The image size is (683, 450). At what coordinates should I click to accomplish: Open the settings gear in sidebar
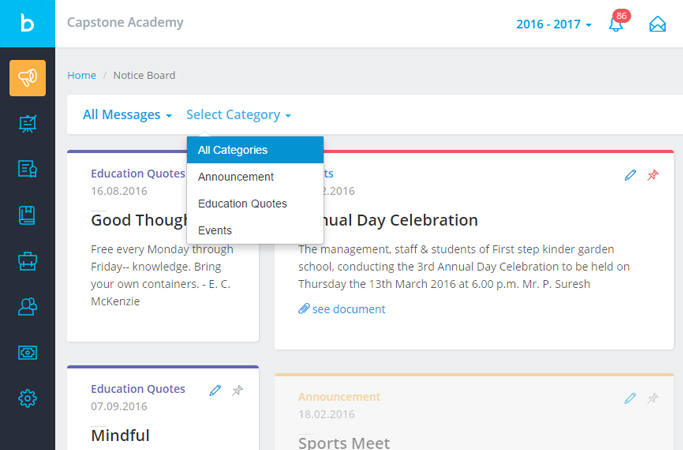[27, 399]
